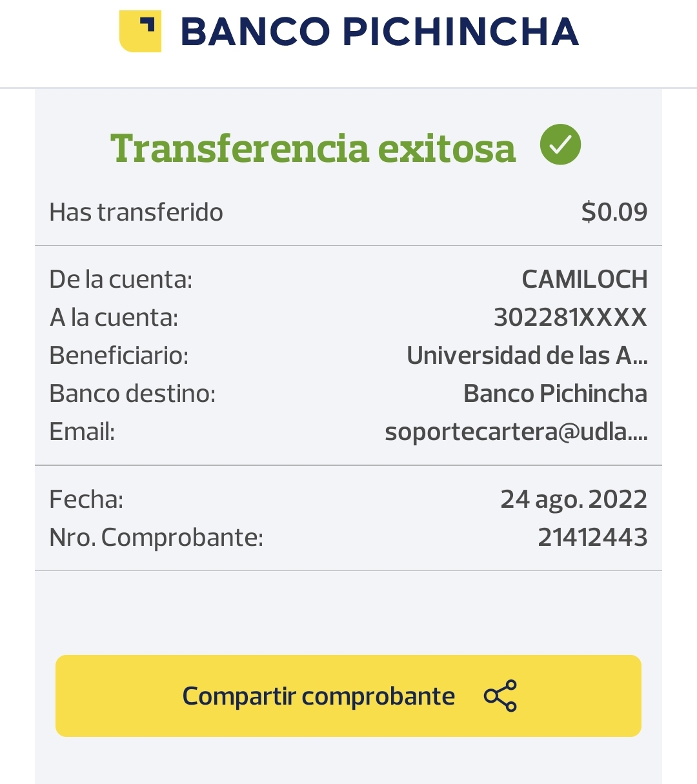The width and height of the screenshot is (697, 784).
Task: Click the De la cuenta label
Action: pyautogui.click(x=121, y=279)
